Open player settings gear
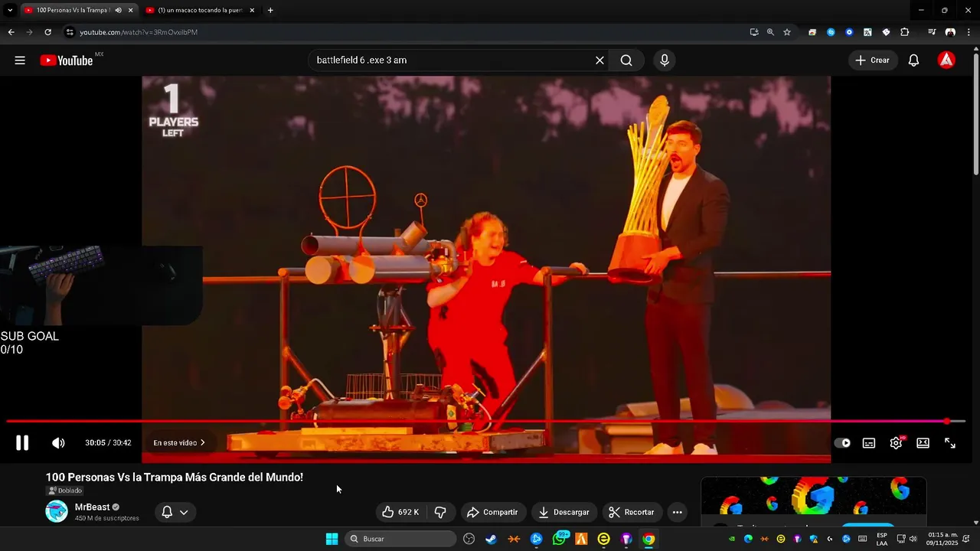This screenshot has width=980, height=551. coord(896,442)
